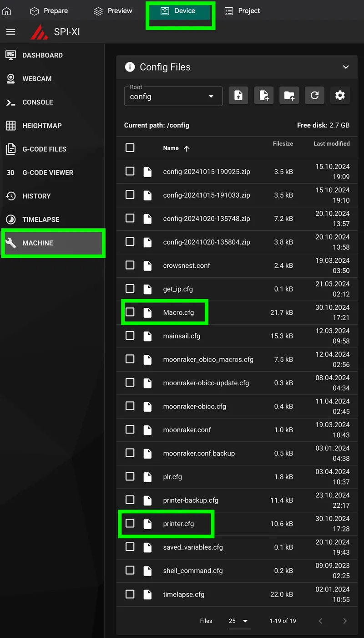Change files per page from the 25 dropdown
This screenshot has height=638, width=364.
coord(239,621)
